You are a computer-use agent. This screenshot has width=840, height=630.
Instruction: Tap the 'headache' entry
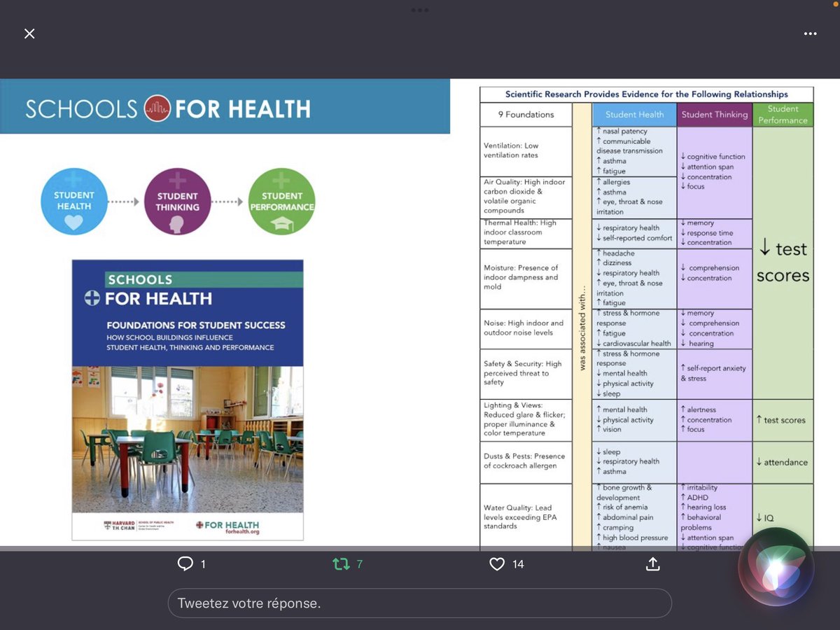[616, 253]
